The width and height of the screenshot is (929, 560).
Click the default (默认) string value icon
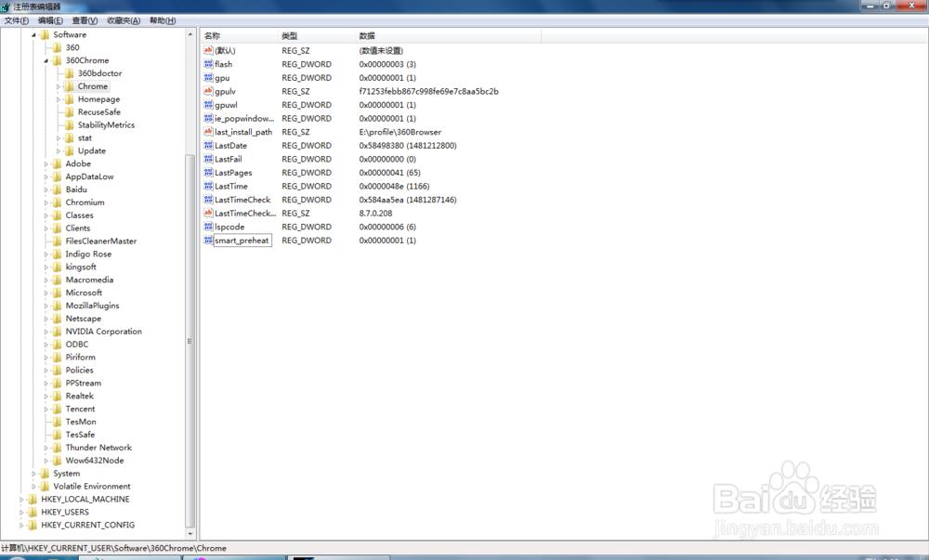click(208, 50)
